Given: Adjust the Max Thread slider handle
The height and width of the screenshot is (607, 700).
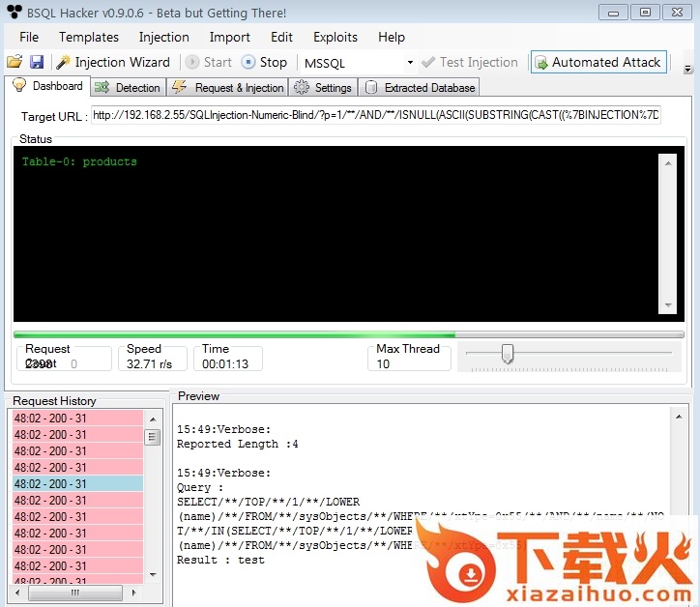Looking at the screenshot, I should 508,355.
